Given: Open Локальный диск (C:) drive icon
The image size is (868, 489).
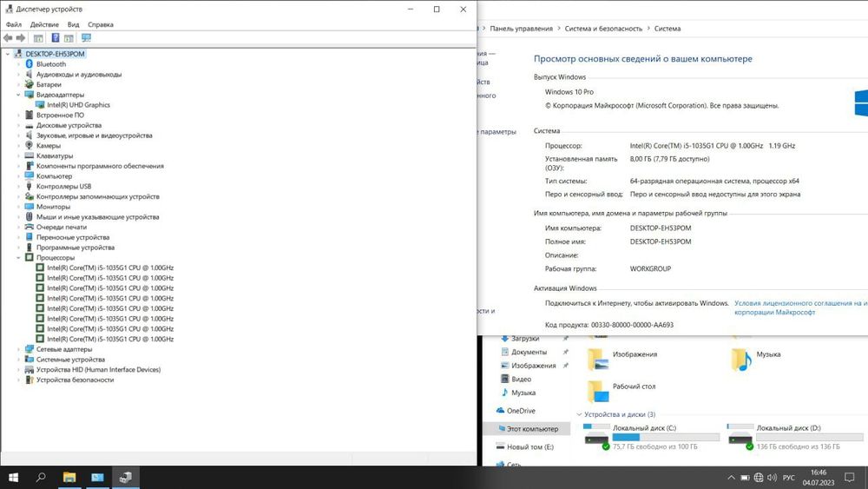Looking at the screenshot, I should (596, 437).
